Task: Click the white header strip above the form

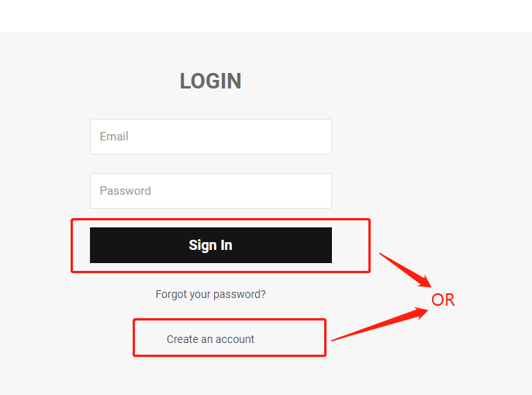Action: [266, 16]
